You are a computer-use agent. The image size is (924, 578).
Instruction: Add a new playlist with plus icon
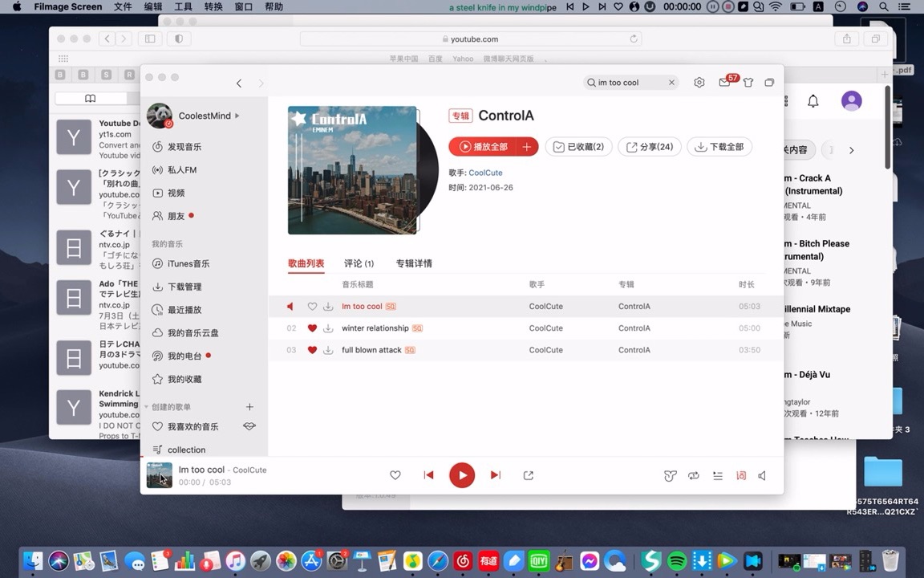pyautogui.click(x=249, y=407)
